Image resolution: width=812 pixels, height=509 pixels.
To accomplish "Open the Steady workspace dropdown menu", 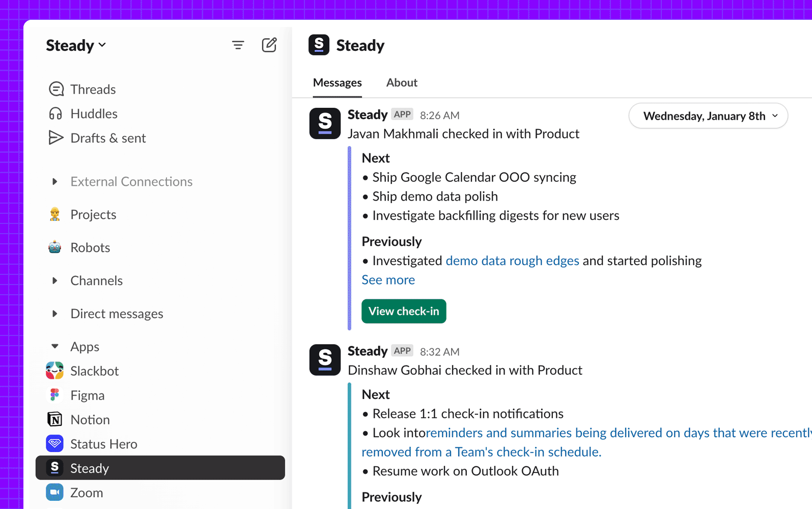I will pyautogui.click(x=76, y=45).
